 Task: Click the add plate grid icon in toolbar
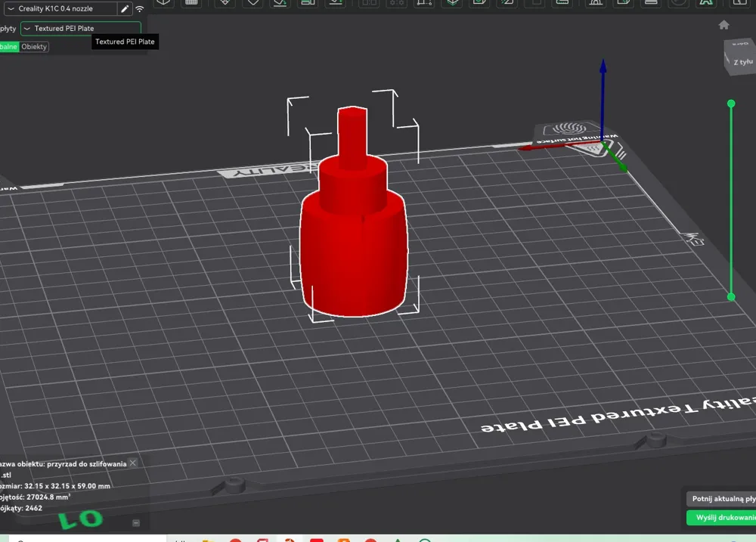coord(191,2)
